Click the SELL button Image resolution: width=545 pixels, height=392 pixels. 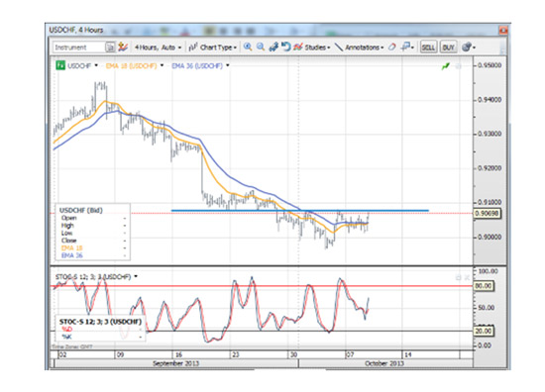tap(428, 48)
